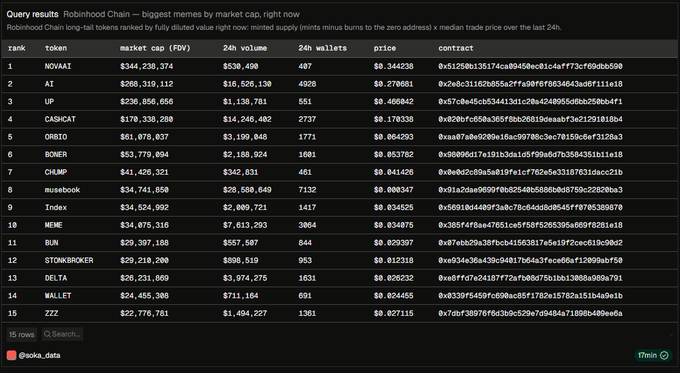The height and width of the screenshot is (373, 680).
Task: Select the WALLET token cell
Action: [x=58, y=296]
